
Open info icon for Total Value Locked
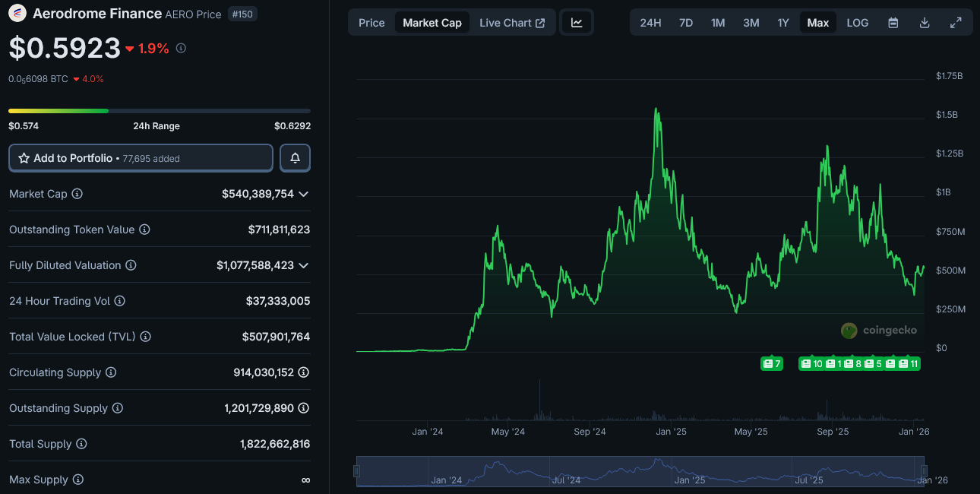tap(145, 337)
